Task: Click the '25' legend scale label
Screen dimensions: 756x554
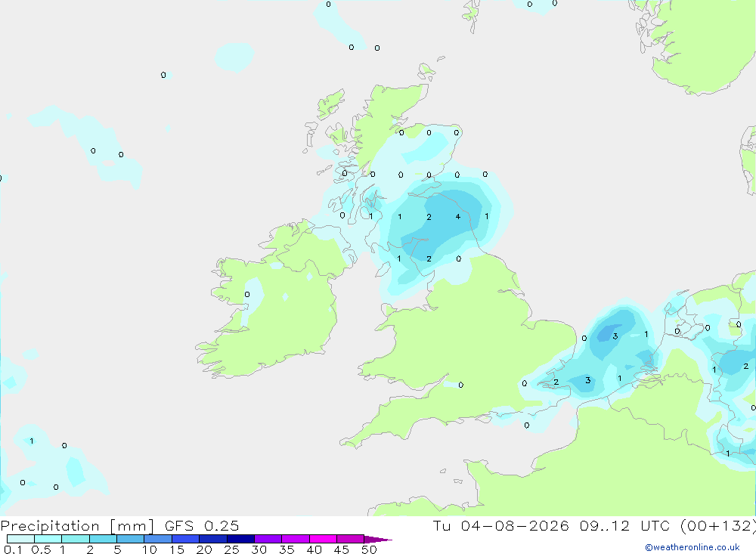Action: (x=231, y=549)
